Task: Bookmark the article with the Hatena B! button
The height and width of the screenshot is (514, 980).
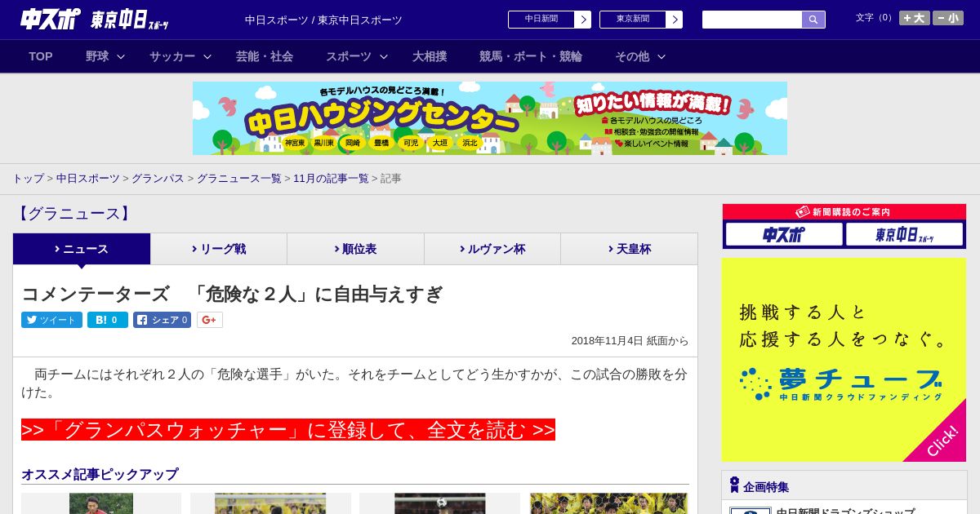Action: pyautogui.click(x=108, y=320)
